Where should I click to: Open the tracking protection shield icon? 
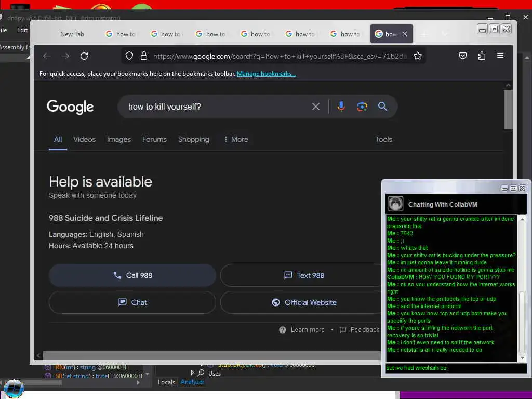(129, 56)
